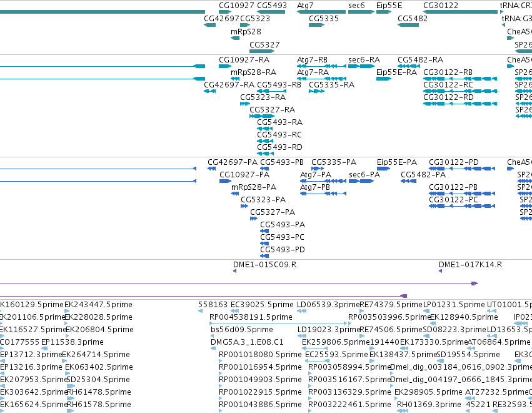This screenshot has width=532, height=414.
Task: Select transcript CG10927-RA
Action: (x=225, y=66)
